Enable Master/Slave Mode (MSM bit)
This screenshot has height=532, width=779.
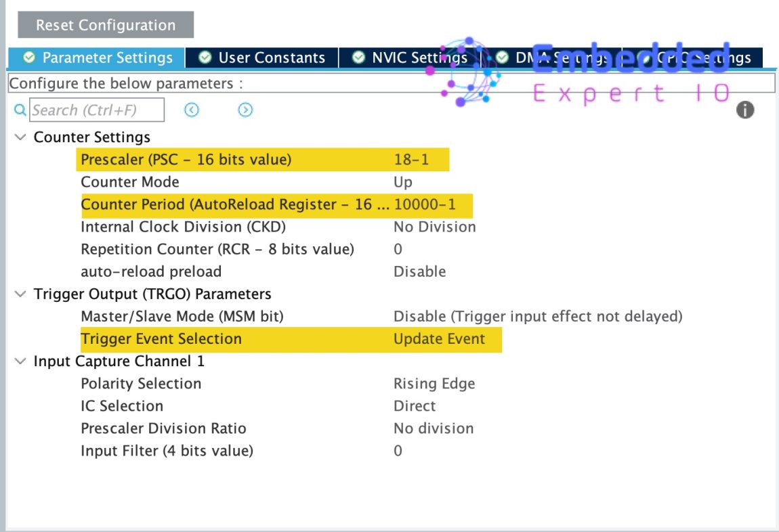(x=539, y=316)
